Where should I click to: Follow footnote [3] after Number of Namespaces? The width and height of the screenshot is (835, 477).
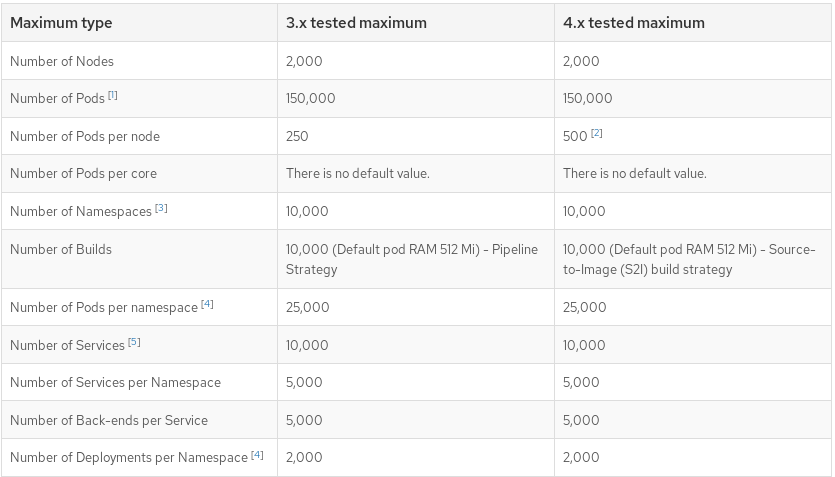[x=161, y=208]
